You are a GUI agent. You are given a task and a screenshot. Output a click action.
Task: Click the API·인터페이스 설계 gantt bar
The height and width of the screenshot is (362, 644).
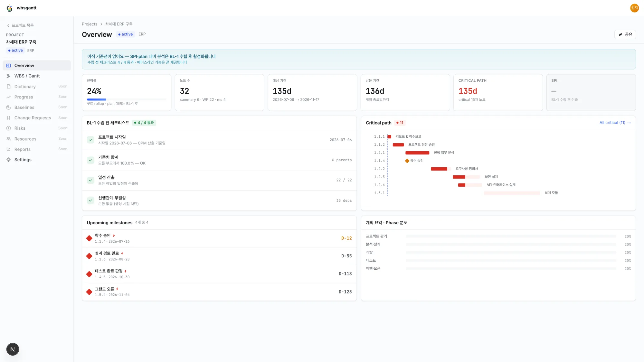pos(470,185)
